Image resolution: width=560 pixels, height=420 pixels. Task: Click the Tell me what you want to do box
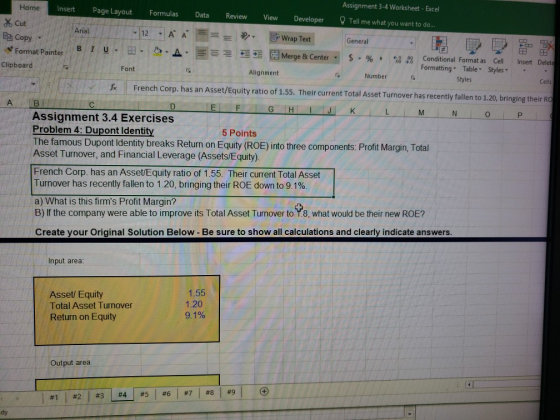pyautogui.click(x=388, y=22)
